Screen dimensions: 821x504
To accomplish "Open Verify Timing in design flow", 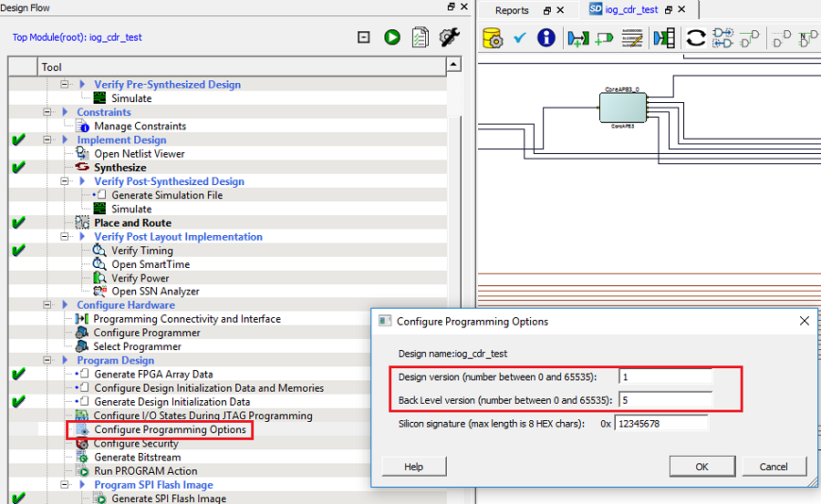I will pyautogui.click(x=141, y=251).
